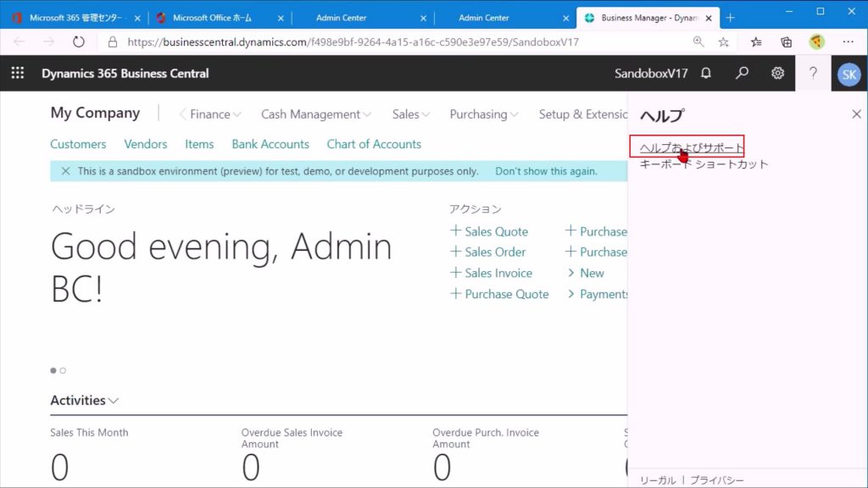Open the Customers list

tap(78, 144)
